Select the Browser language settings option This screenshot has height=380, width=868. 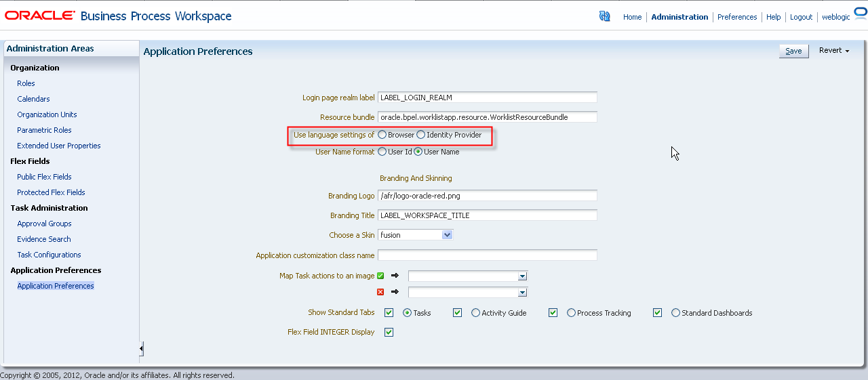tap(382, 135)
